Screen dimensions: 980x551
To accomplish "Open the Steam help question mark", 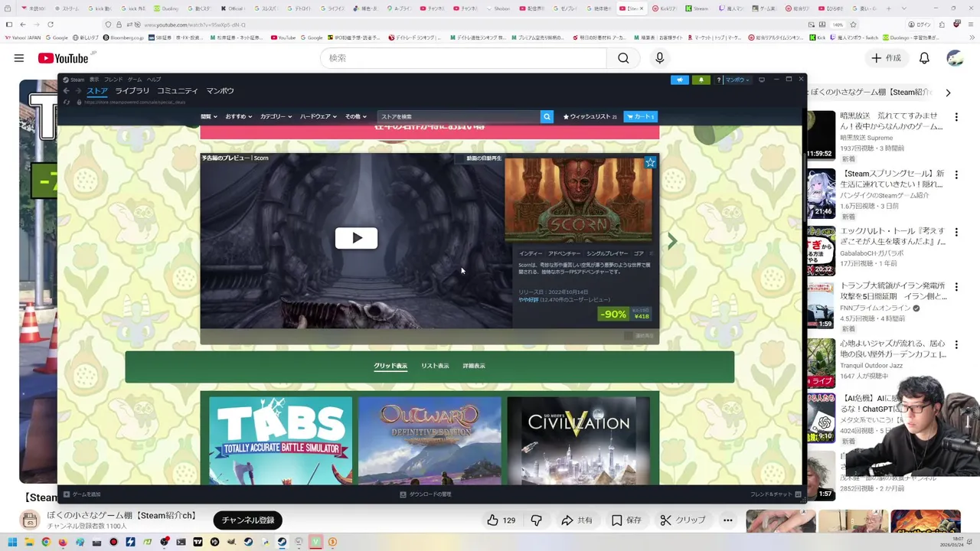I will point(718,80).
